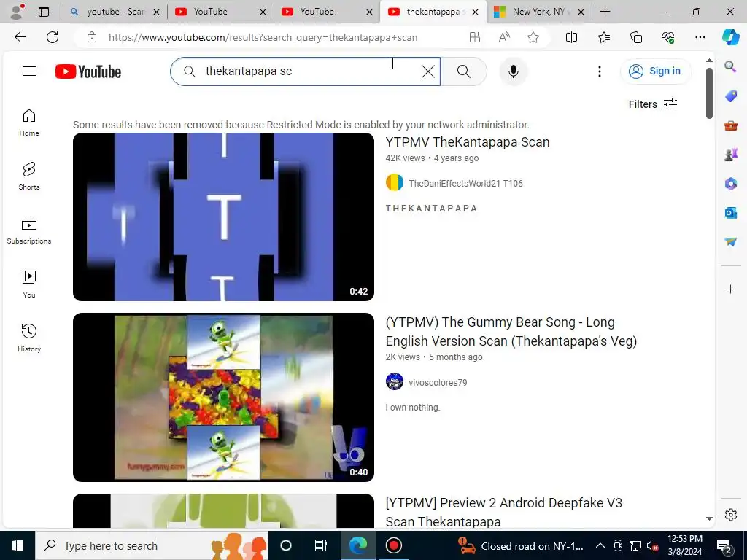Activate Read aloud icon

point(504,37)
